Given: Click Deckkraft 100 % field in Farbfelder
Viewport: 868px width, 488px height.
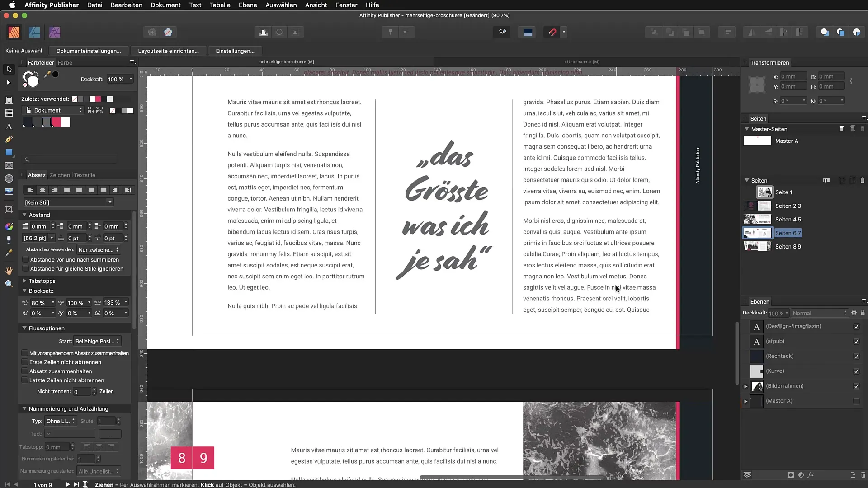Looking at the screenshot, I should [120, 80].
